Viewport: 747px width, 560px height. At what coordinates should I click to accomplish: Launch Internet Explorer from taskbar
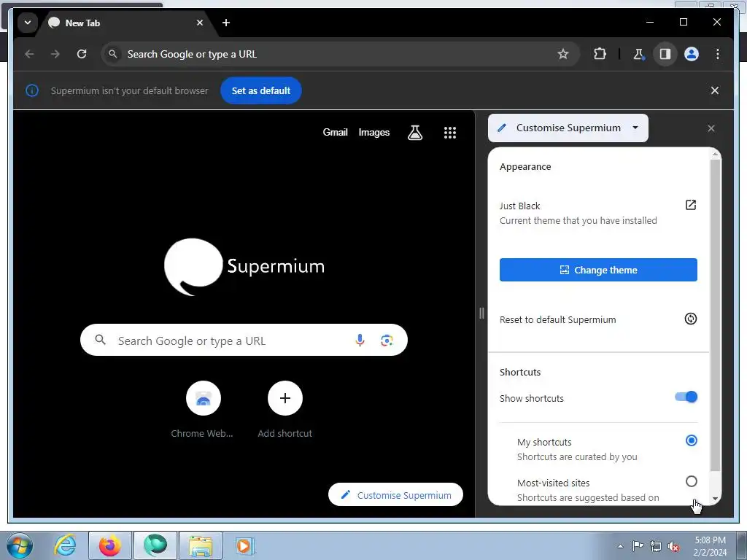coord(65,545)
